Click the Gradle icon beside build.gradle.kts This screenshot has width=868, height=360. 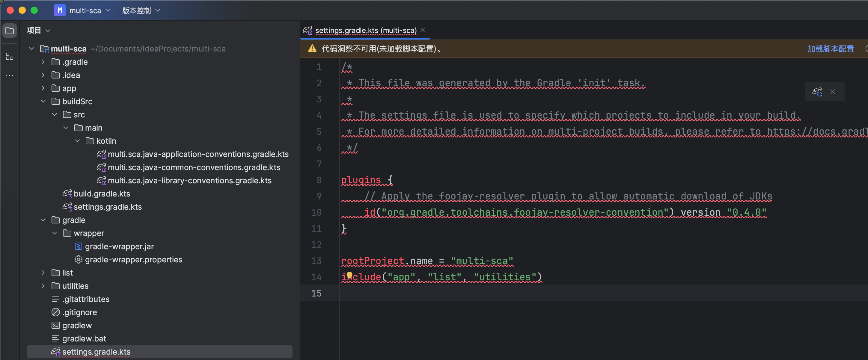pos(67,194)
